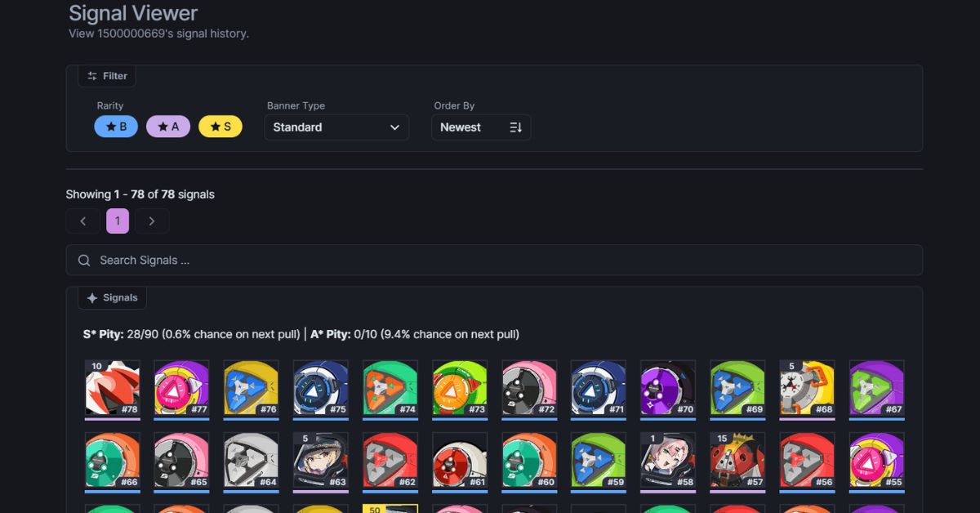Click the yellow signal icon #76

pyautogui.click(x=252, y=388)
